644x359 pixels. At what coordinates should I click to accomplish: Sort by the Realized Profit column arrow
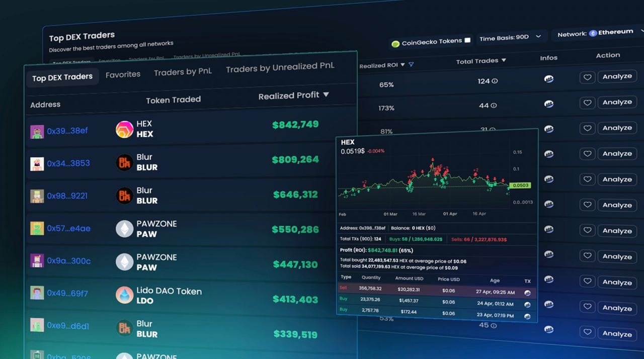click(x=326, y=95)
